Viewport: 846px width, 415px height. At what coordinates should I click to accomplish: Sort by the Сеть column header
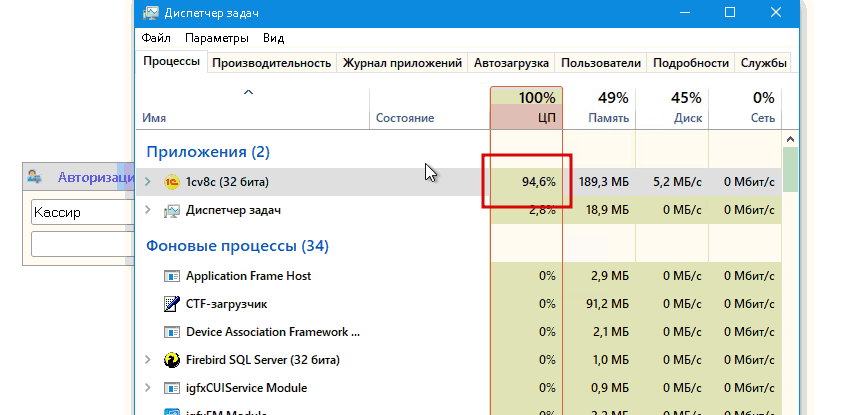[746, 108]
